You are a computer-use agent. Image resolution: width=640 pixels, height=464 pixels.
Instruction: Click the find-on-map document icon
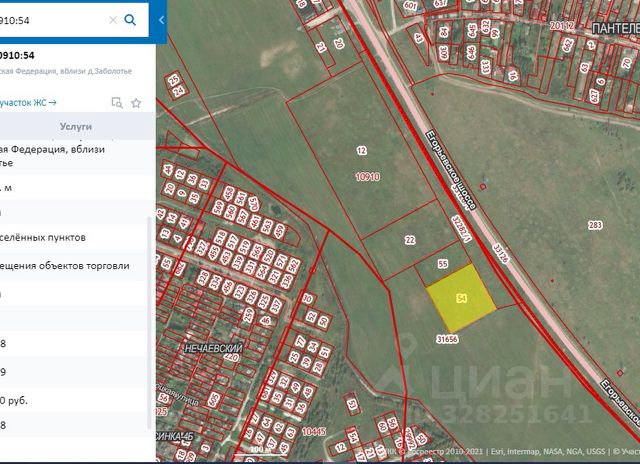[117, 103]
